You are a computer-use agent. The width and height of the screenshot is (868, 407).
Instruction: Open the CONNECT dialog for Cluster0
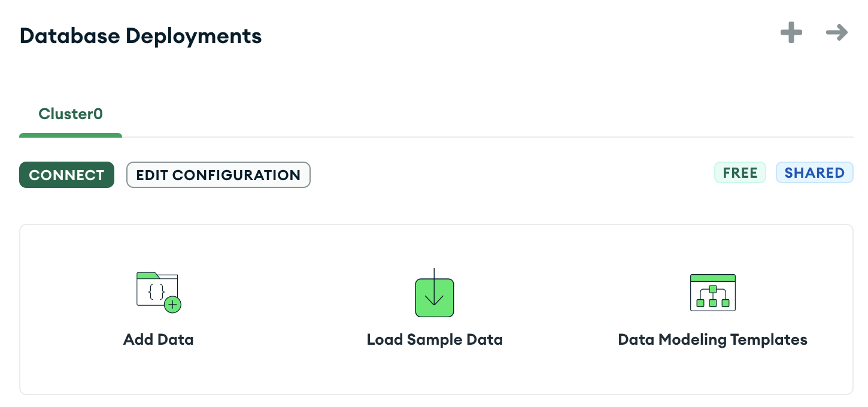[x=66, y=175]
